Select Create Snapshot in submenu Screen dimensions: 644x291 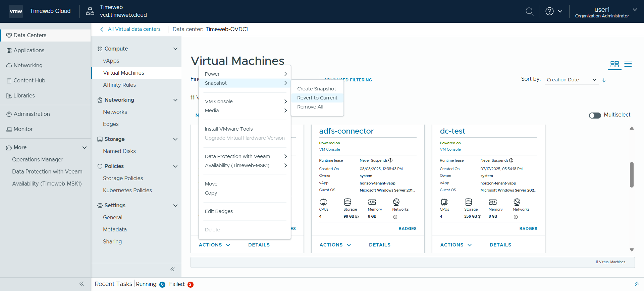click(x=317, y=89)
